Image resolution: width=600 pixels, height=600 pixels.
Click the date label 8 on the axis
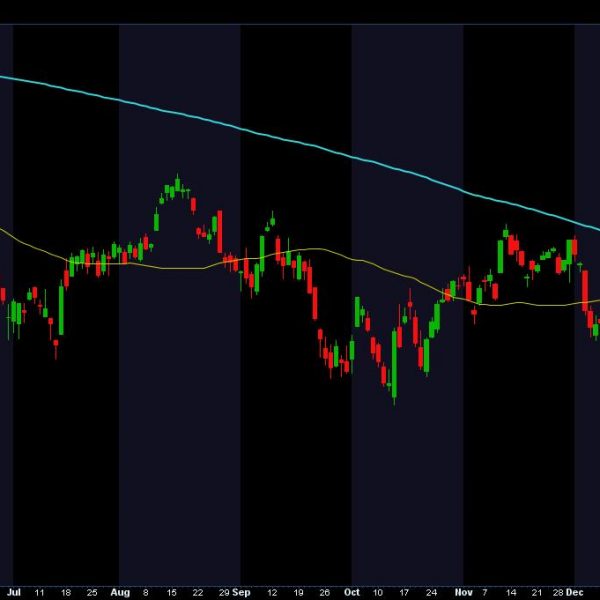click(x=145, y=593)
